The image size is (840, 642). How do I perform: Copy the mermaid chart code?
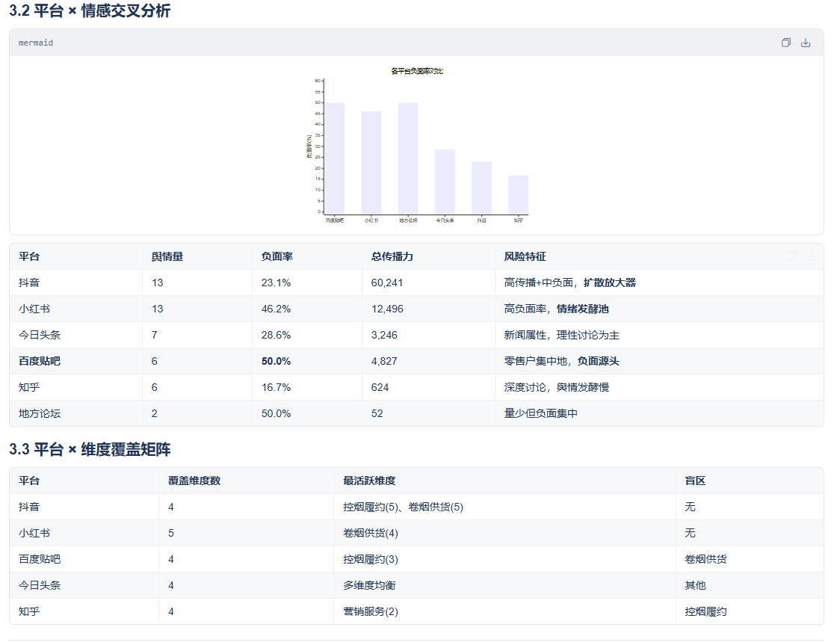click(x=786, y=43)
